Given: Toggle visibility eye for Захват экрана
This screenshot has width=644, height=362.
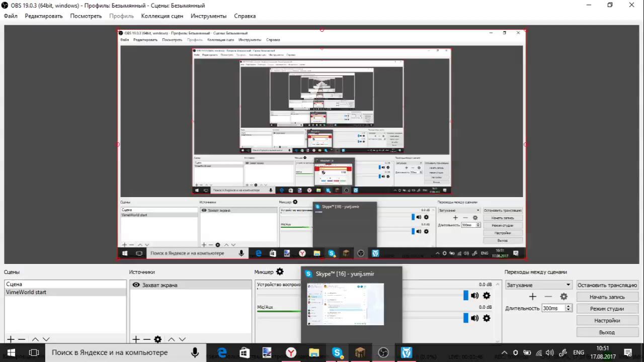Looking at the screenshot, I should (136, 285).
